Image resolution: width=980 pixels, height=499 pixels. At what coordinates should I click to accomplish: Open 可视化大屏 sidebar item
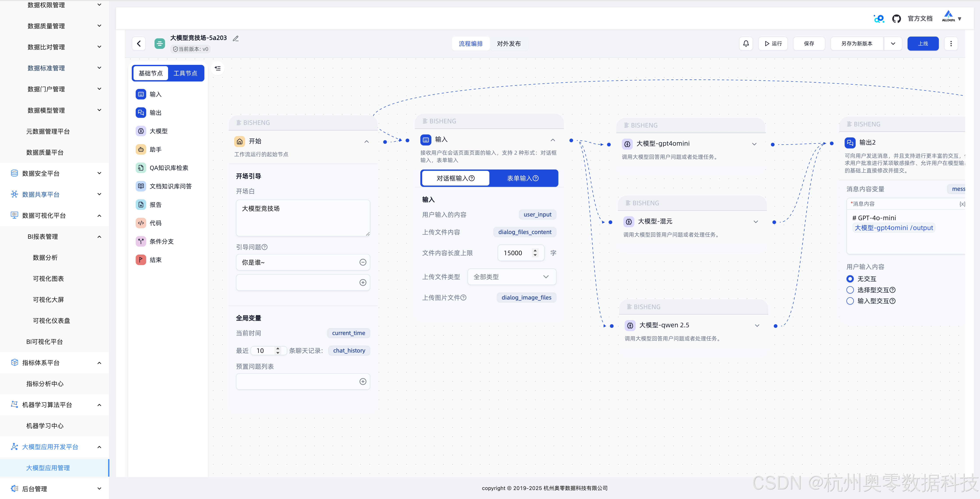pos(48,299)
